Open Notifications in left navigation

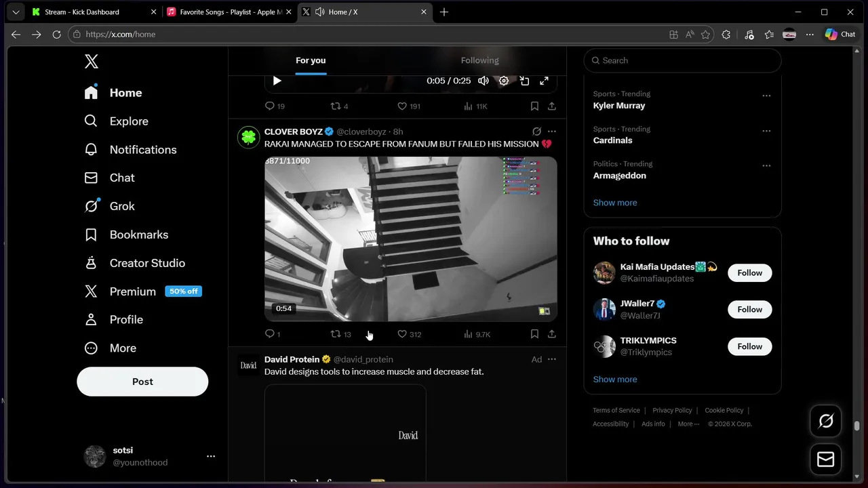click(x=130, y=150)
